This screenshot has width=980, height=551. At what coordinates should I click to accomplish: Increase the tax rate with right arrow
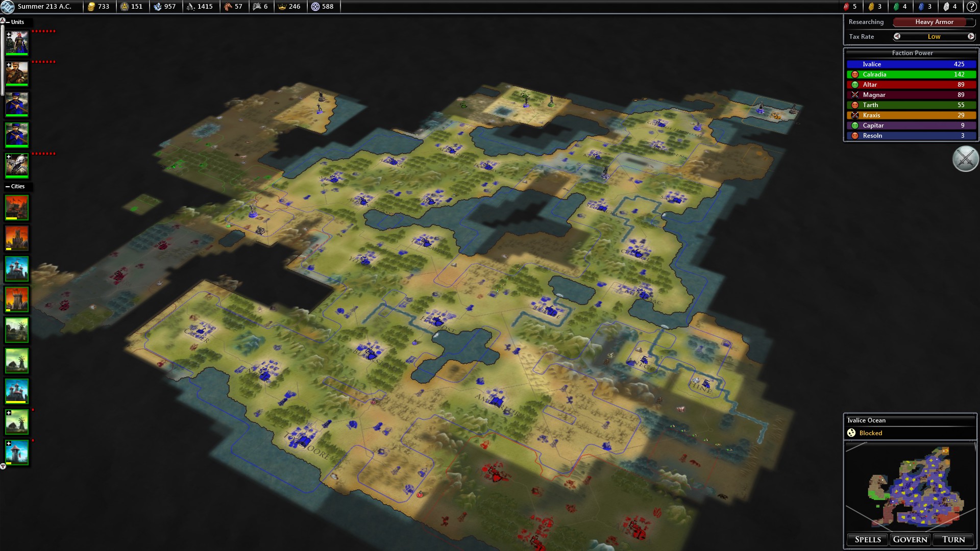coord(971,36)
